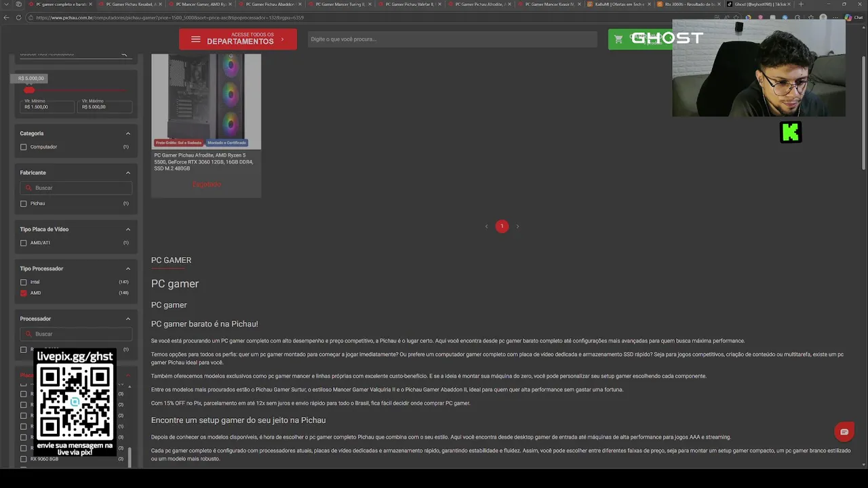Open the red chat support bubble
Screen dimensions: 868x488
point(844,432)
